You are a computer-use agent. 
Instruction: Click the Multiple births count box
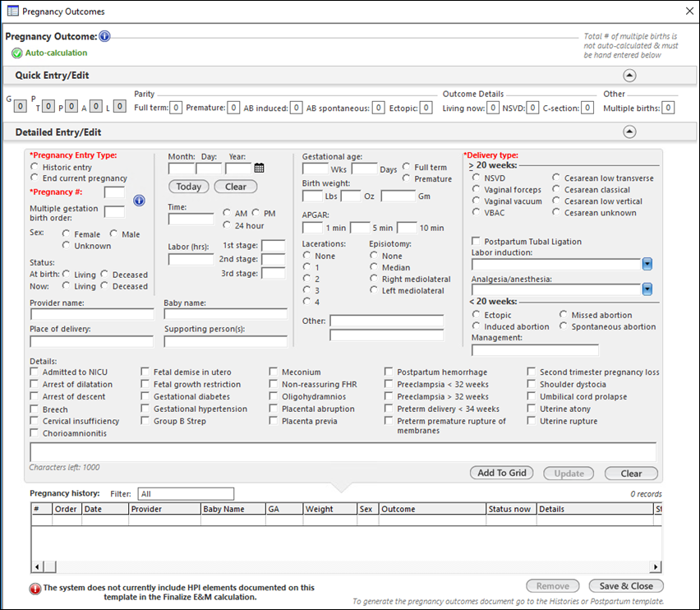pyautogui.click(x=668, y=108)
